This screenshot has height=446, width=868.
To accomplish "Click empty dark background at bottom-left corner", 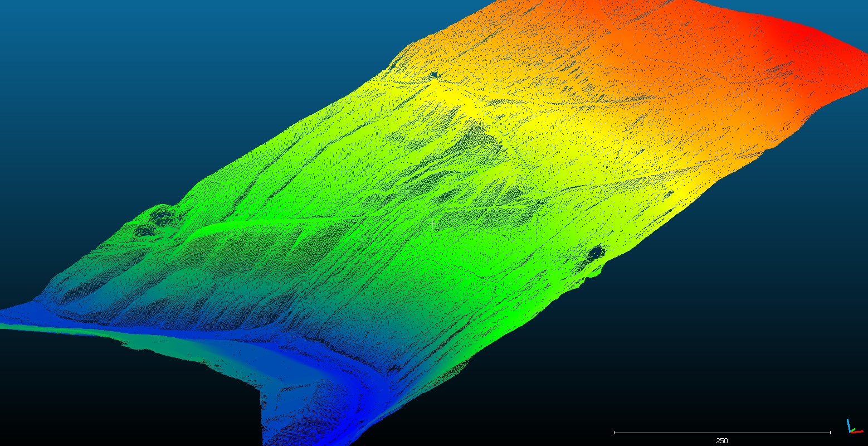I will [111, 401].
